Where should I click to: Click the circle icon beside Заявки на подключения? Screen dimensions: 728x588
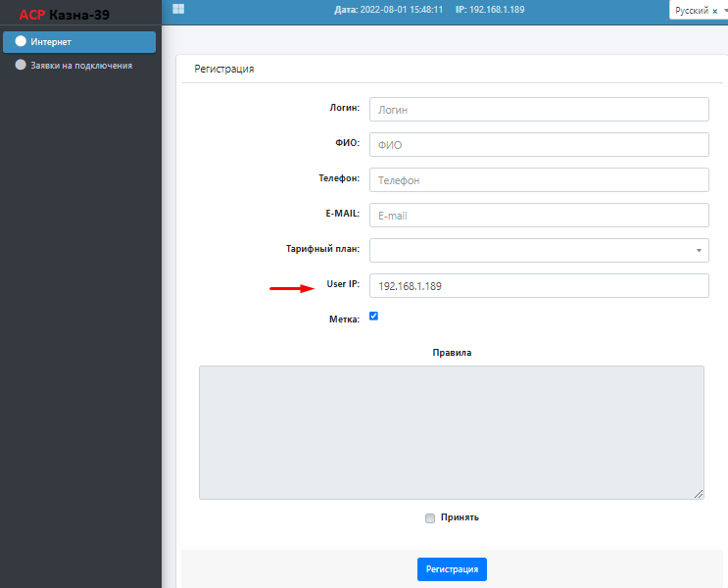[21, 66]
